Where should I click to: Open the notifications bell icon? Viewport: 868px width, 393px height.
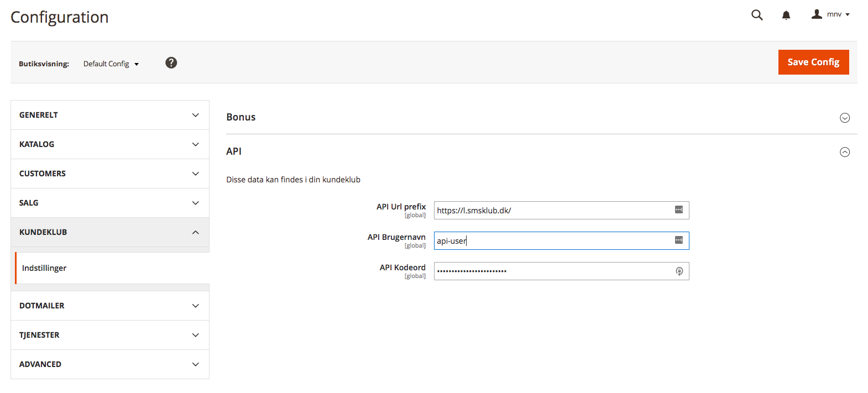point(786,15)
